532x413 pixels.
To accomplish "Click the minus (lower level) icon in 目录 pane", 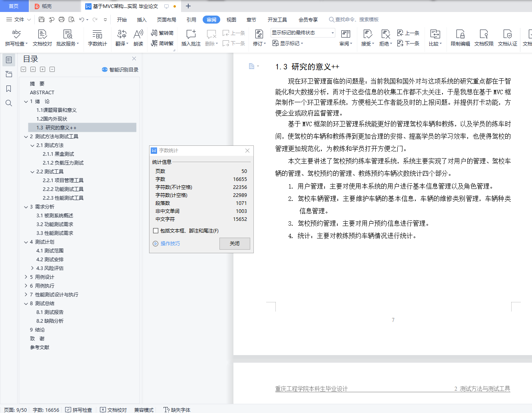I will pyautogui.click(x=52, y=69).
